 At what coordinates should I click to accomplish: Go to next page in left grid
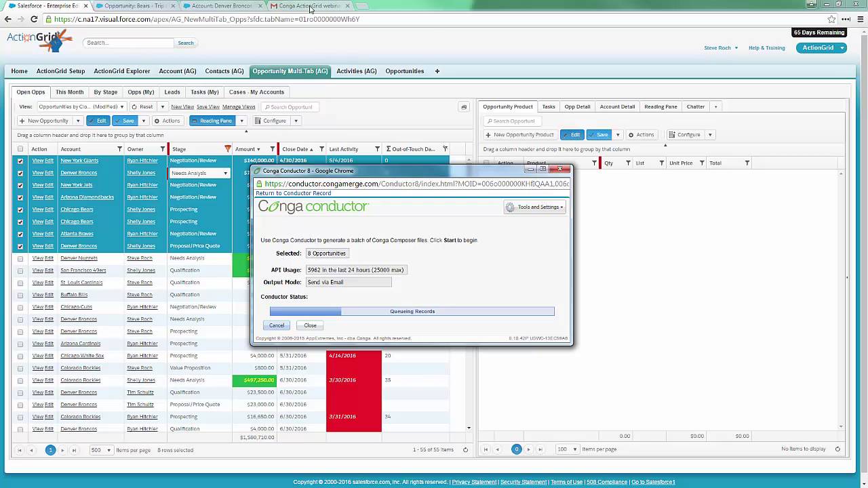62,450
